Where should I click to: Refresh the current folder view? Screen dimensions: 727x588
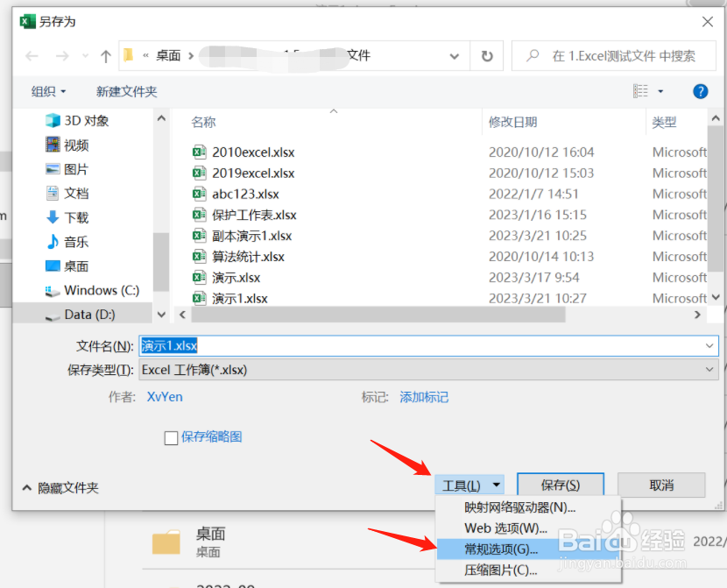click(488, 55)
